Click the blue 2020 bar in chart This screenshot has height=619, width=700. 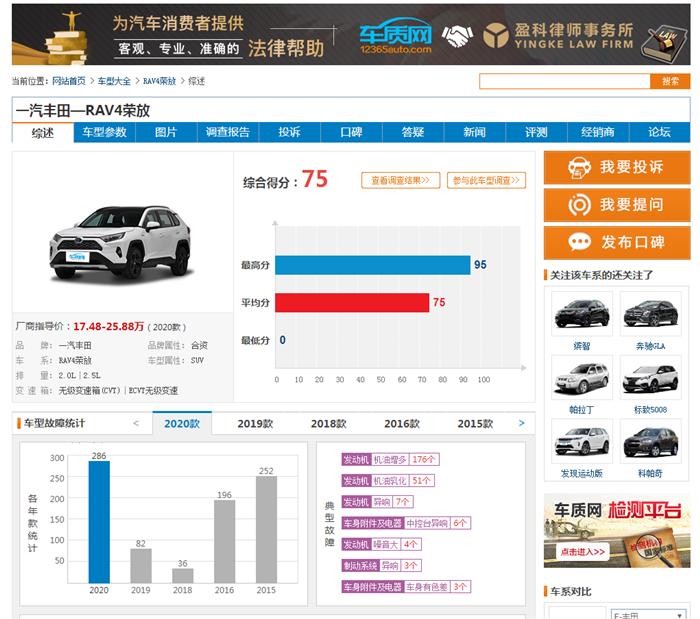[99, 522]
